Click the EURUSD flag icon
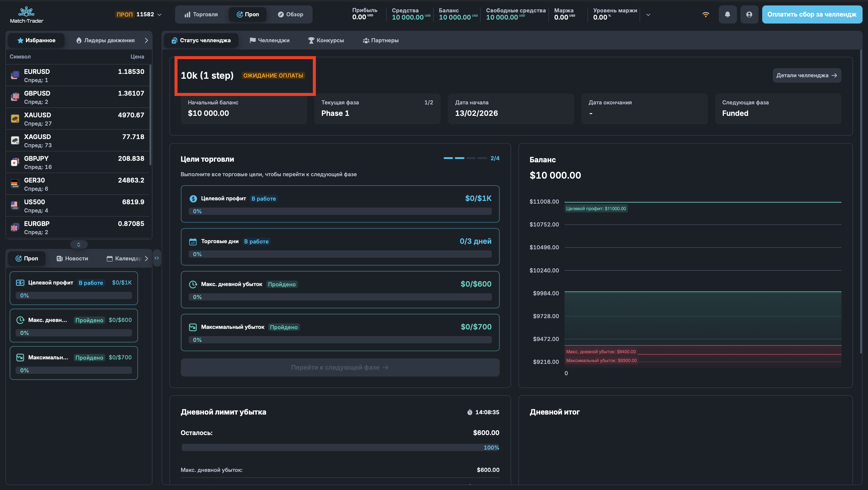 click(x=15, y=75)
